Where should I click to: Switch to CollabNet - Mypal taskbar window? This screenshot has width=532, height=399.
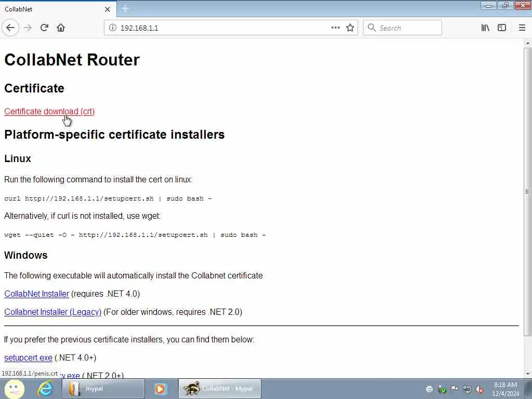(220, 389)
